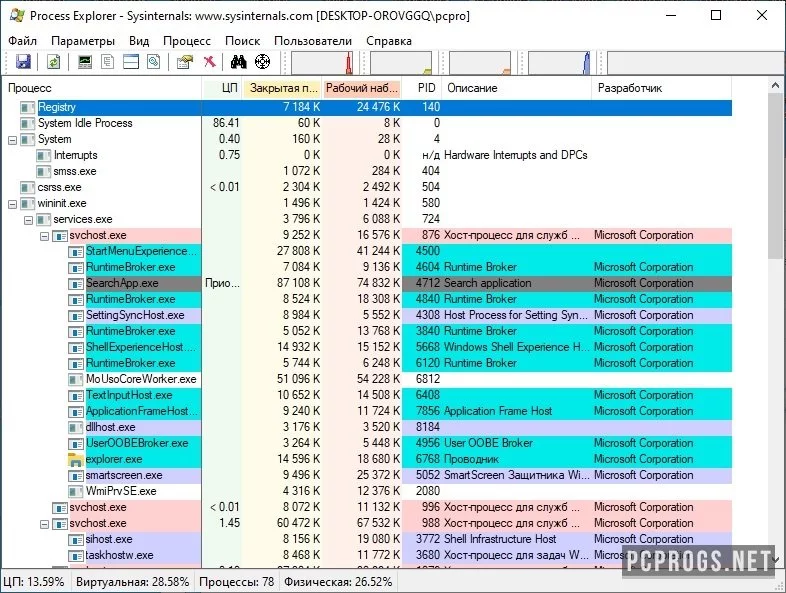Click the explorer.exe folder icon
This screenshot has height=593, width=786.
[x=75, y=459]
